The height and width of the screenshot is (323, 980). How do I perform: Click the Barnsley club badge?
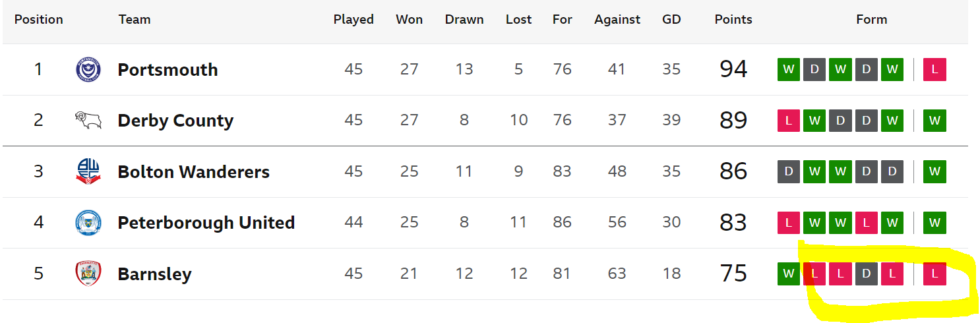tap(88, 274)
